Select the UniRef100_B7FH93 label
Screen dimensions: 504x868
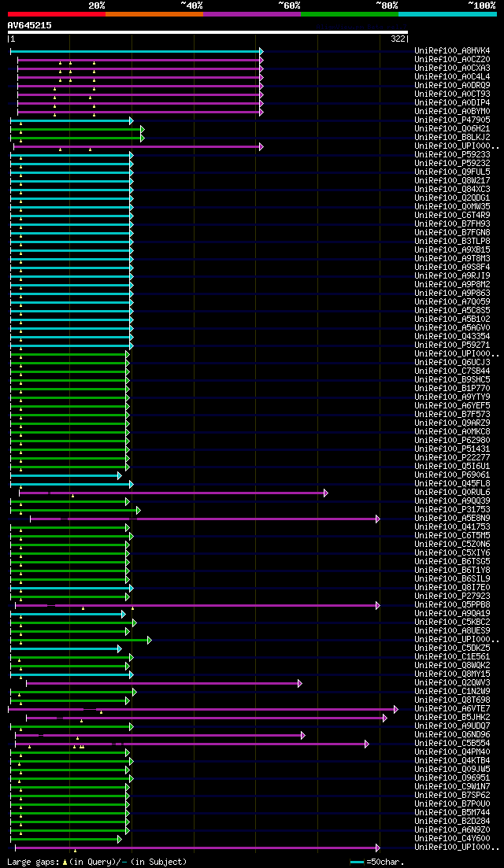452,224
